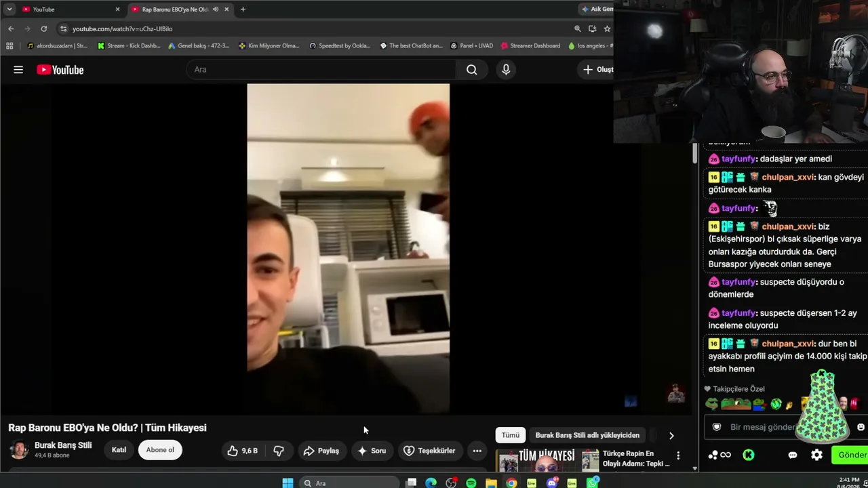Reload the current page

(x=44, y=29)
